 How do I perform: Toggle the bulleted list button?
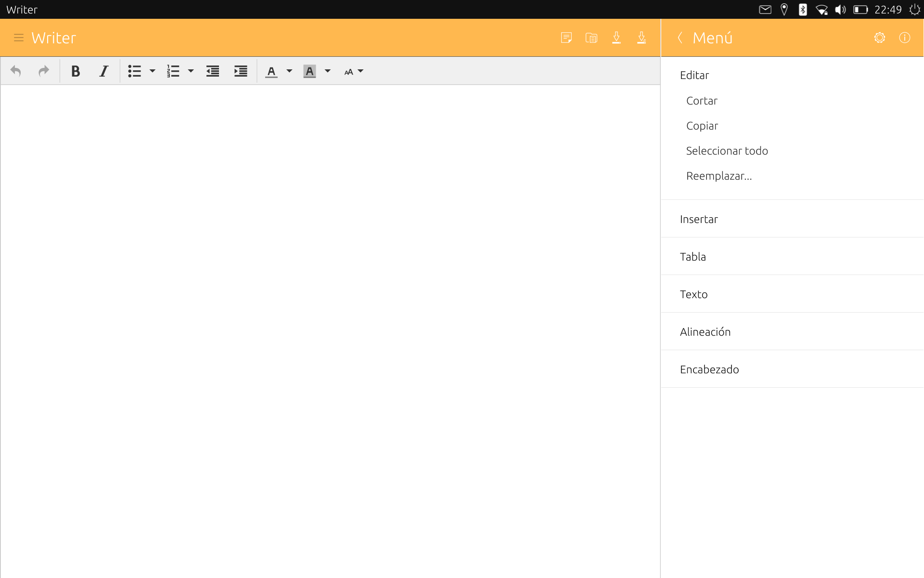tap(134, 71)
